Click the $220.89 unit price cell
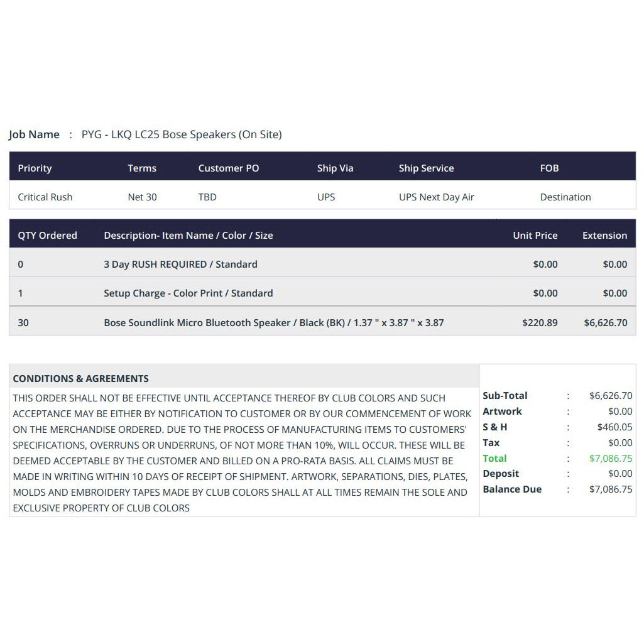Image resolution: width=644 pixels, height=644 pixels. [540, 323]
